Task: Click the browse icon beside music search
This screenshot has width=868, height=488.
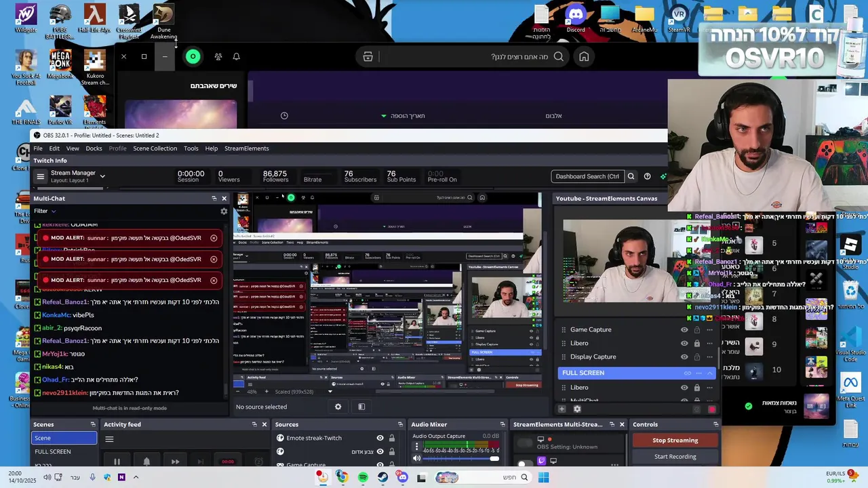Action: click(368, 57)
